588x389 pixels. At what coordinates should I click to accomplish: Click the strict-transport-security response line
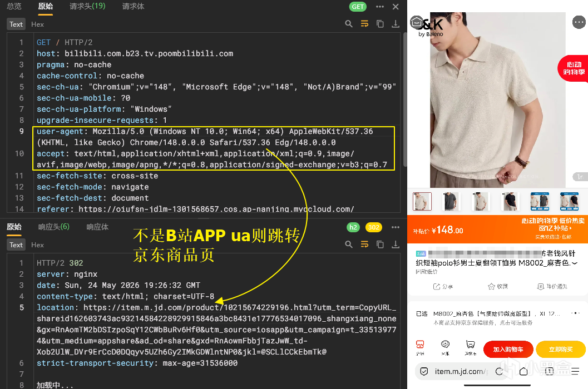137,363
